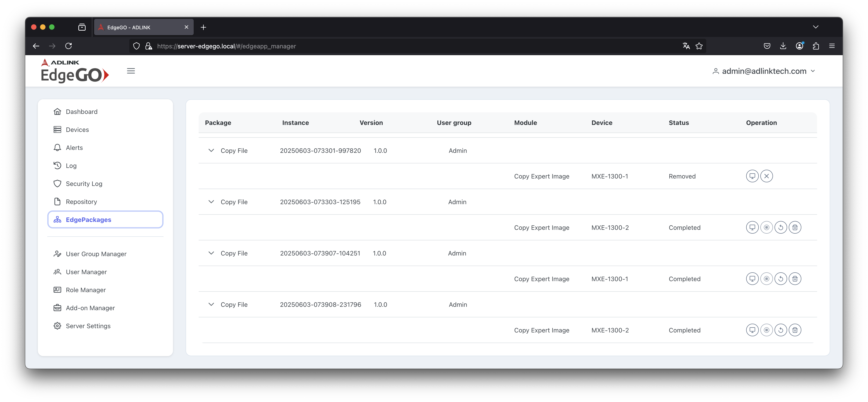Click restart icon for instance 073907-104251 module
868x402 pixels.
(781, 279)
